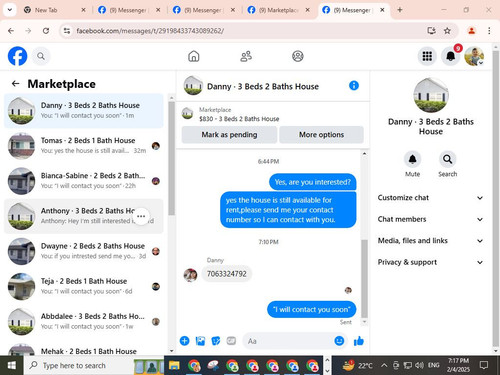Image resolution: width=500 pixels, height=375 pixels.
Task: Expand the Chat members section
Action: [430, 219]
